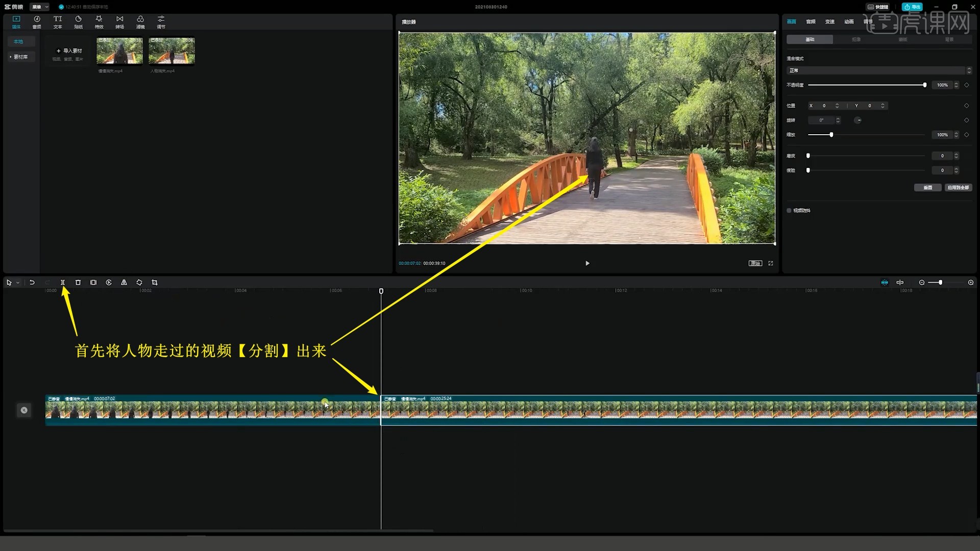Delete the selected clip with trash icon
Image resolution: width=980 pixels, height=551 pixels.
click(x=78, y=283)
